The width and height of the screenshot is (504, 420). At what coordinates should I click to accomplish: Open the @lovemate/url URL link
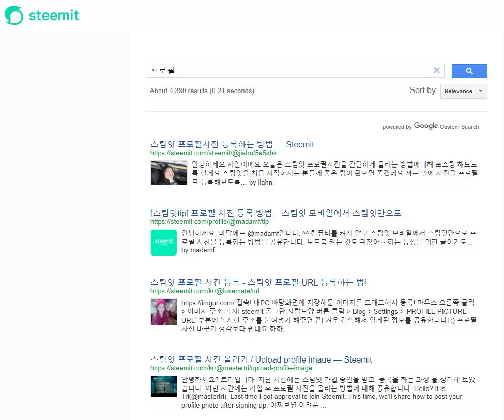(205, 291)
